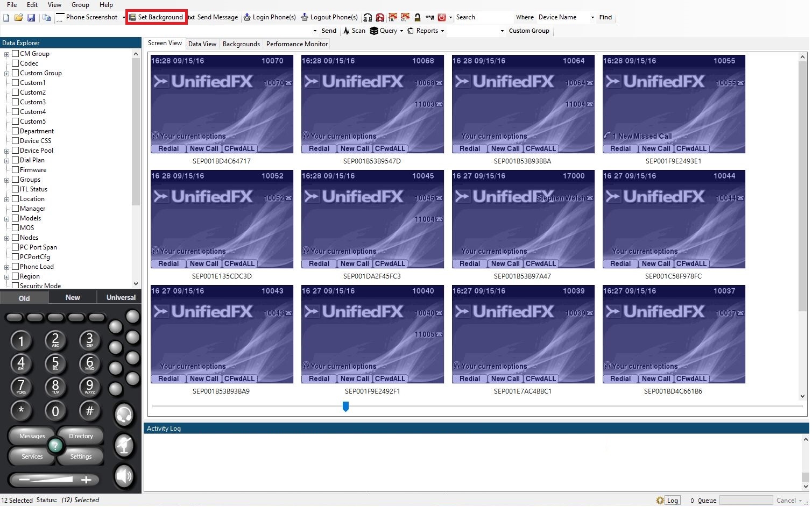Image resolution: width=812 pixels, height=507 pixels.
Task: Click the * key on the keypad
Action: [x=21, y=411]
